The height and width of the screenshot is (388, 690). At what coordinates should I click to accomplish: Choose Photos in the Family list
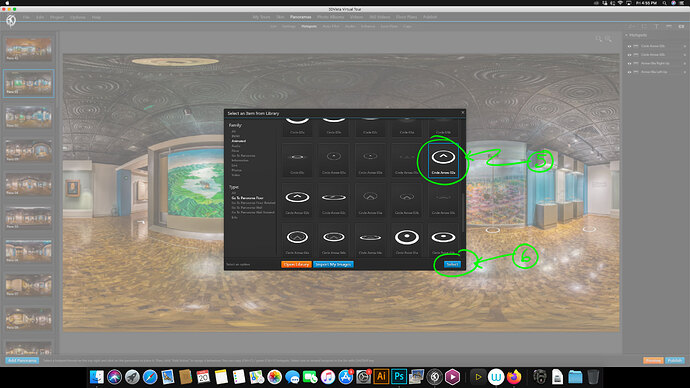(x=236, y=170)
